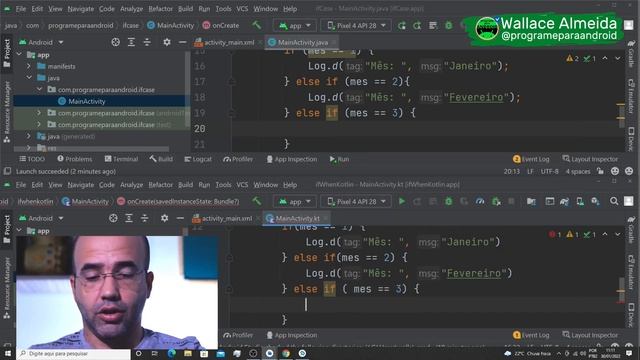The height and width of the screenshot is (360, 640).
Task: Open the app run configuration dropdown in lower window
Action: (x=294, y=201)
